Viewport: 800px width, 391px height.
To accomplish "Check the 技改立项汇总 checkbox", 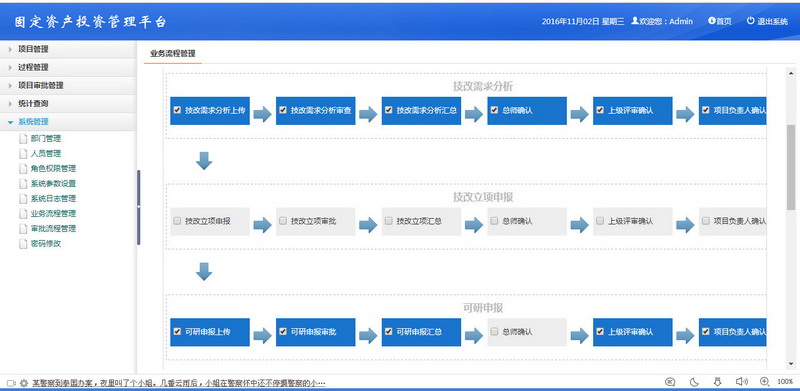I will pos(388,221).
